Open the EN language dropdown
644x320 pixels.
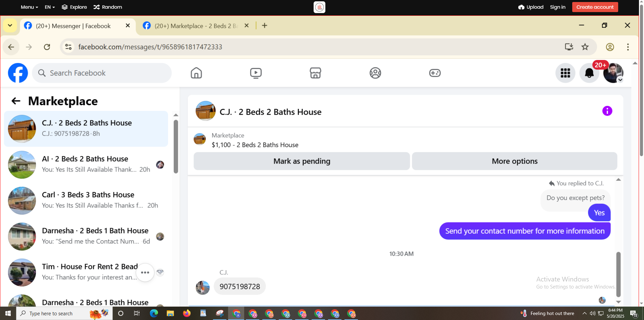pos(50,7)
